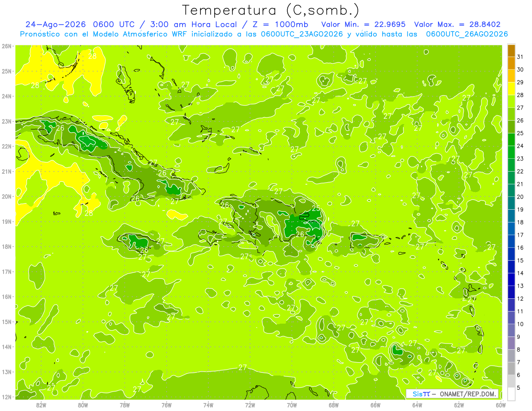Click the legend value label '31'

[520, 57]
